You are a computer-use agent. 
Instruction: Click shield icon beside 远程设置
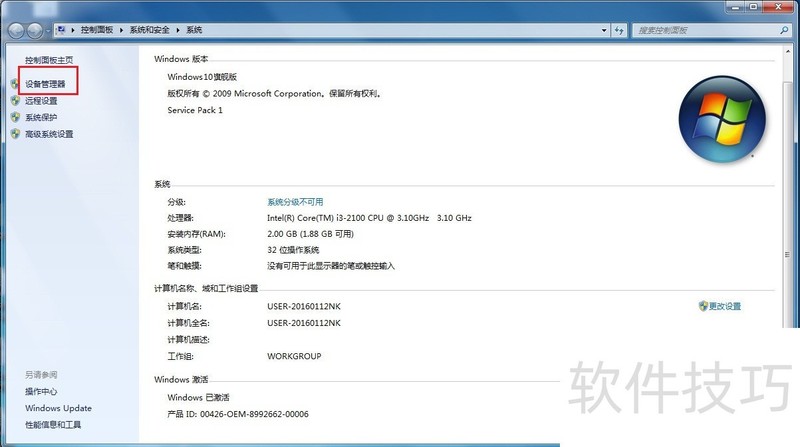(x=15, y=101)
